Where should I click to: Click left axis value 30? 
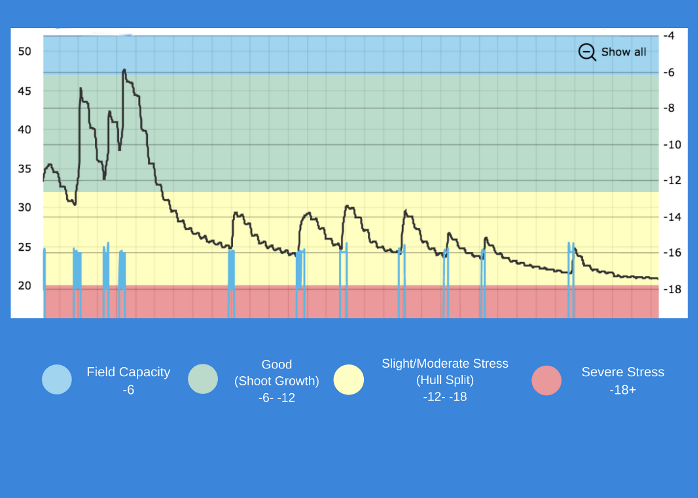[24, 207]
